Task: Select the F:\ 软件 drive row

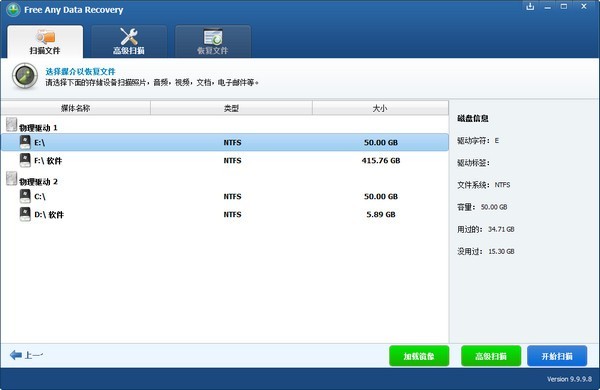Action: (x=225, y=160)
